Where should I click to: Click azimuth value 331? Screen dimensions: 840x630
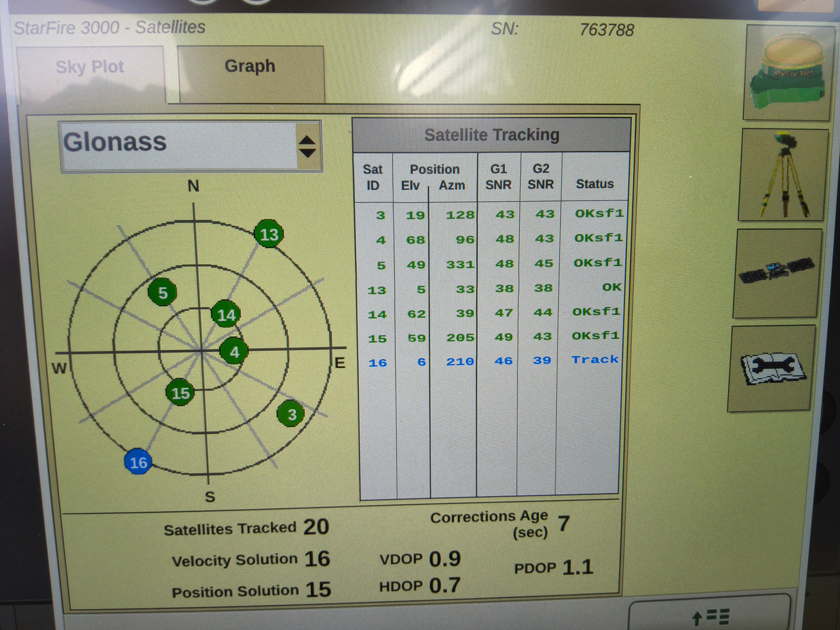click(460, 264)
